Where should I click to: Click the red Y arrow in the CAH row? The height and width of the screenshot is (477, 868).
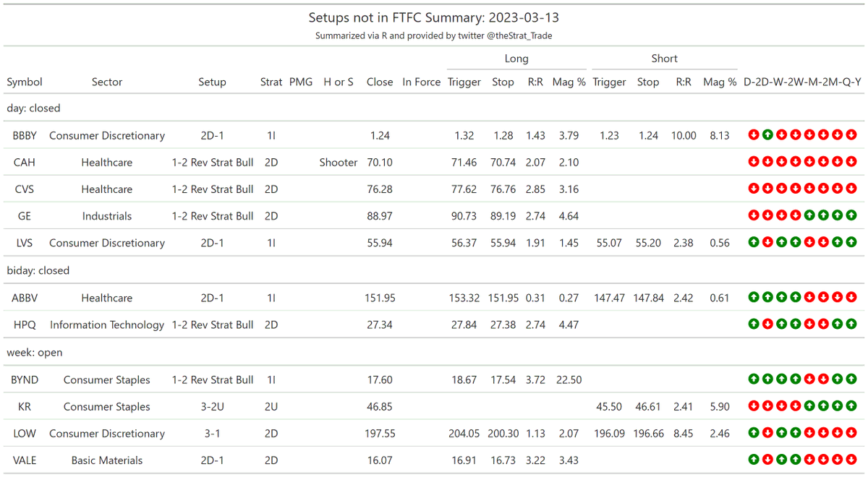(851, 162)
